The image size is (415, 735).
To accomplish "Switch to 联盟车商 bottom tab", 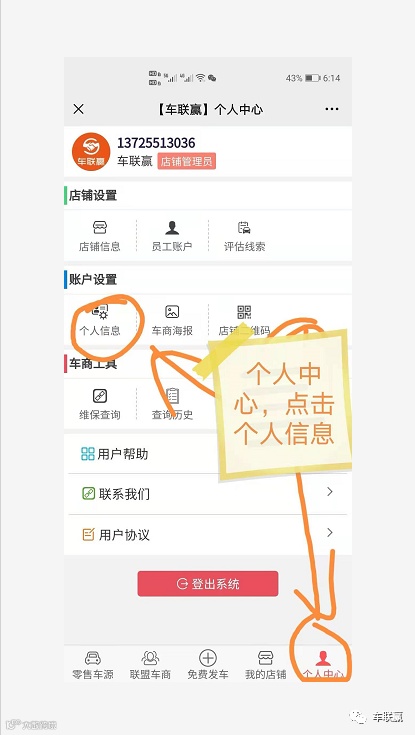I will (x=150, y=665).
